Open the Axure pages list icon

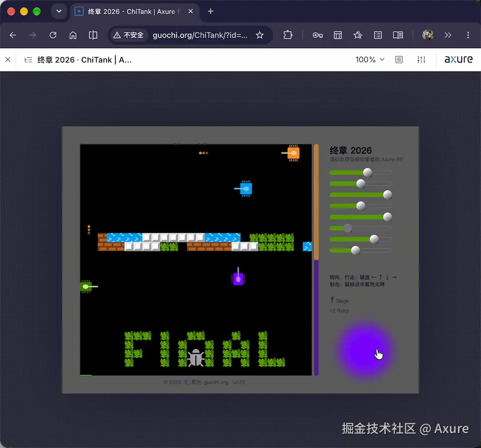click(x=28, y=60)
